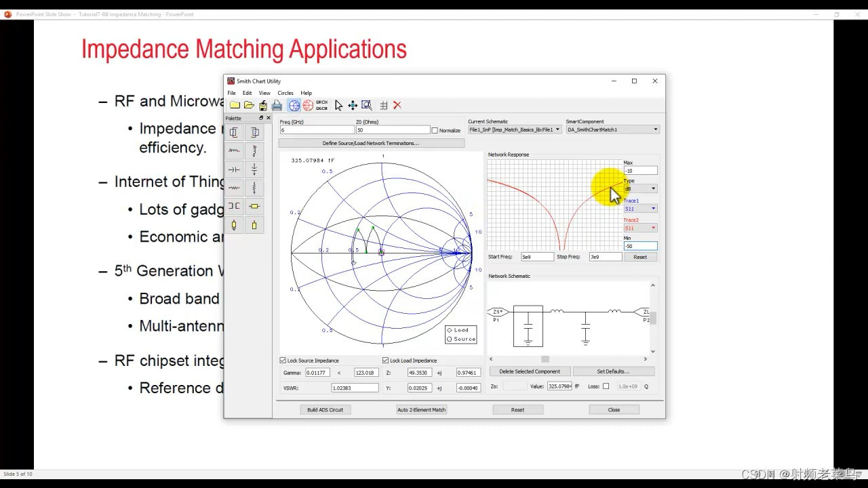Select the boxed shunt capacitor in schematic
868x488 pixels.
click(528, 326)
